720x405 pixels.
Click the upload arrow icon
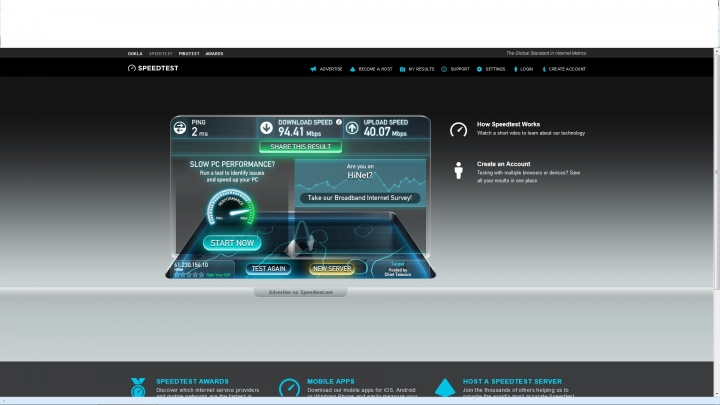click(x=352, y=128)
